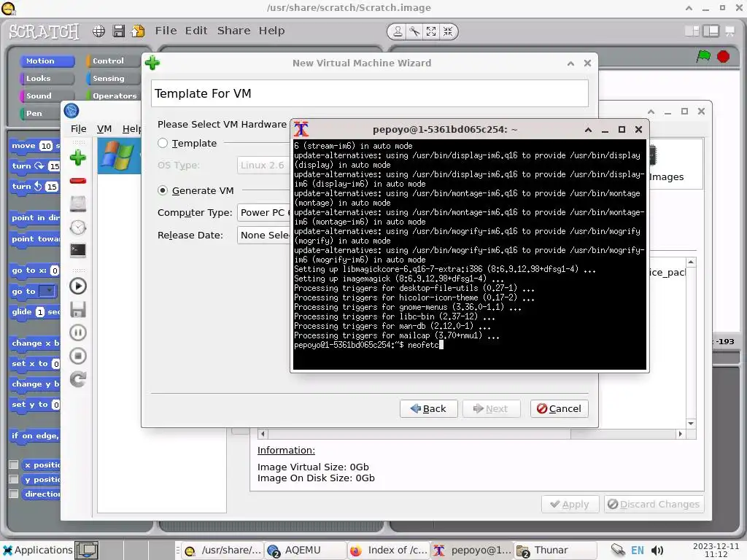This screenshot has height=560, width=747.
Task: Click AQEMU stop VM icon
Action: tap(78, 356)
